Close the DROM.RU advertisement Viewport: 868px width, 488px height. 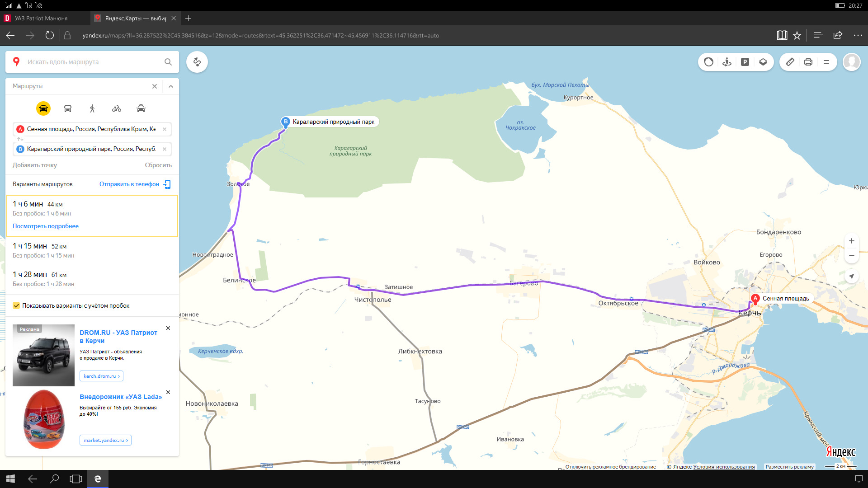[168, 328]
